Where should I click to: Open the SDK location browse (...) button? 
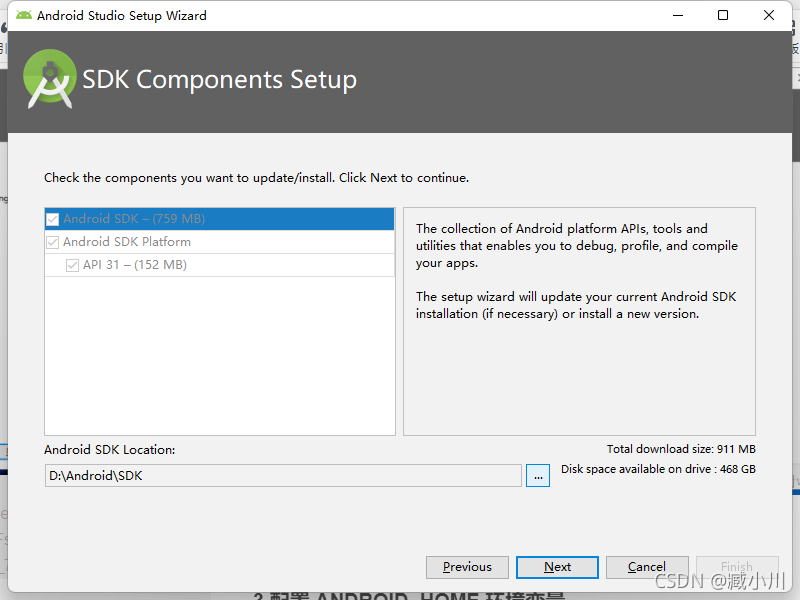(x=538, y=476)
